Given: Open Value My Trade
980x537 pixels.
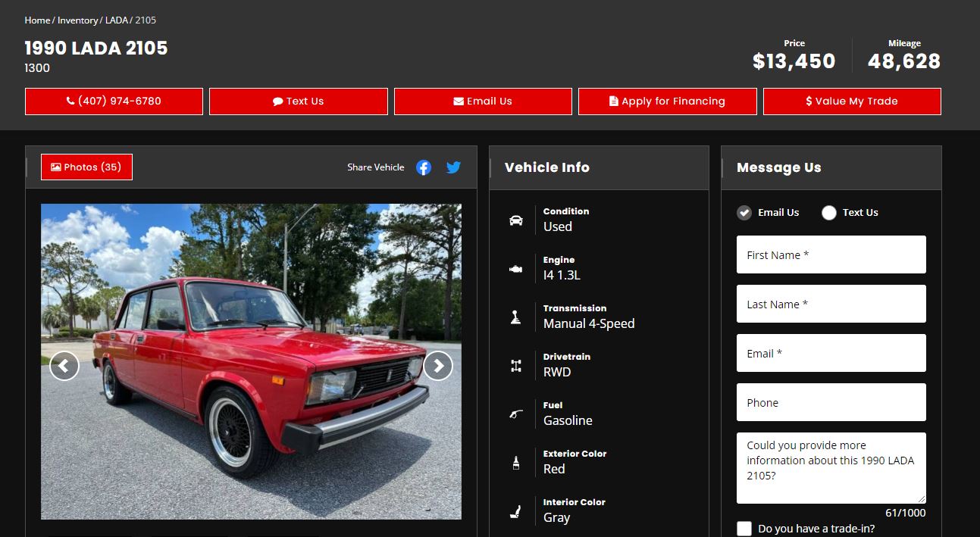Looking at the screenshot, I should [x=852, y=101].
